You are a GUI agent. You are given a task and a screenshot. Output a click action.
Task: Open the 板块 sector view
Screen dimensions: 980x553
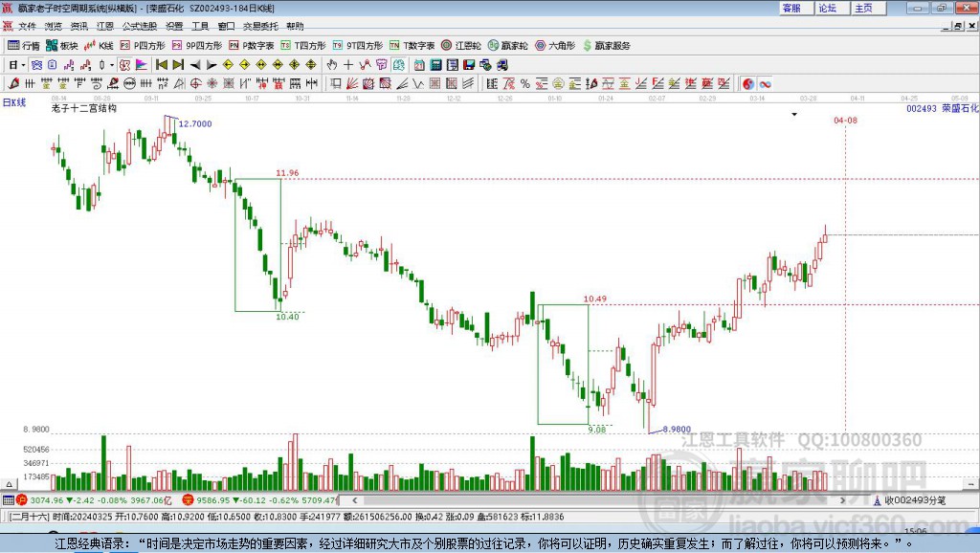coord(61,46)
